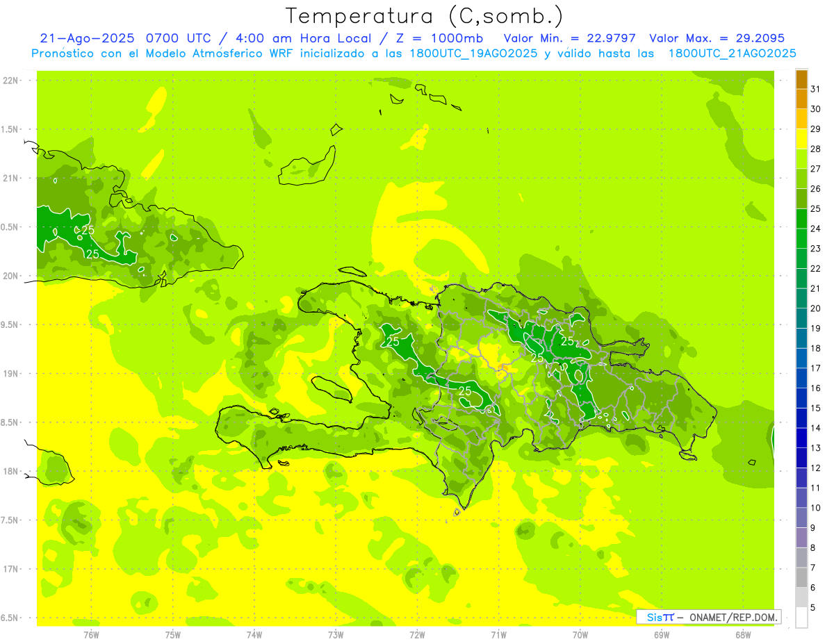834x644 pixels.
Task: Click the "73W" longitude label
Action: pyautogui.click(x=336, y=634)
